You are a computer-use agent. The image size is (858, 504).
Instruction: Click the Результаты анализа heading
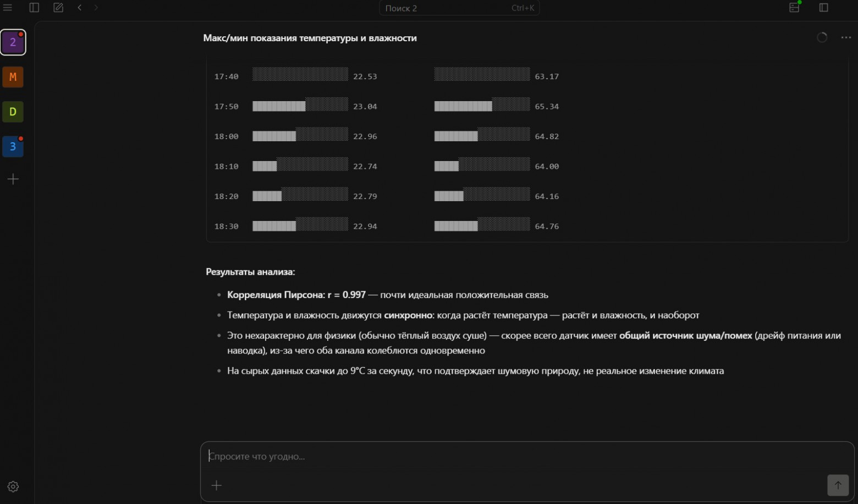coord(250,272)
